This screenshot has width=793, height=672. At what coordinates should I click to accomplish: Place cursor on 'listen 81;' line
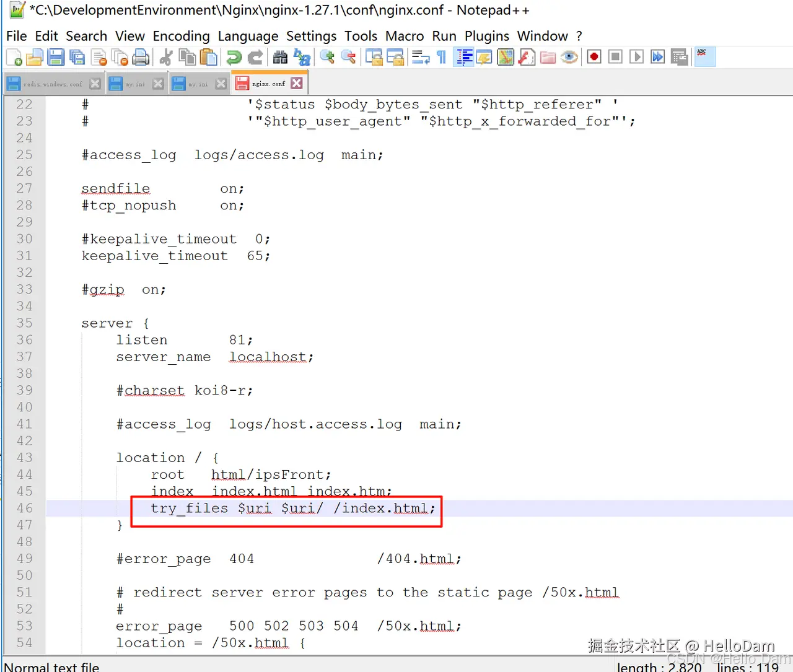[185, 340]
